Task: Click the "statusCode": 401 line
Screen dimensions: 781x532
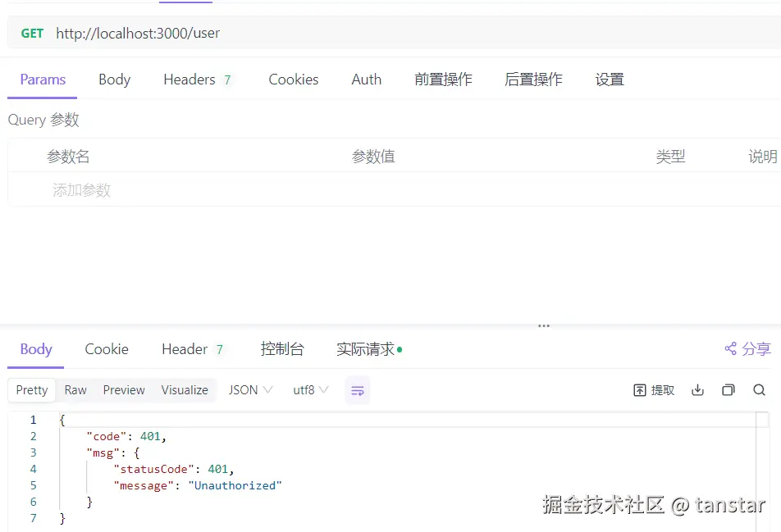Action: point(174,470)
